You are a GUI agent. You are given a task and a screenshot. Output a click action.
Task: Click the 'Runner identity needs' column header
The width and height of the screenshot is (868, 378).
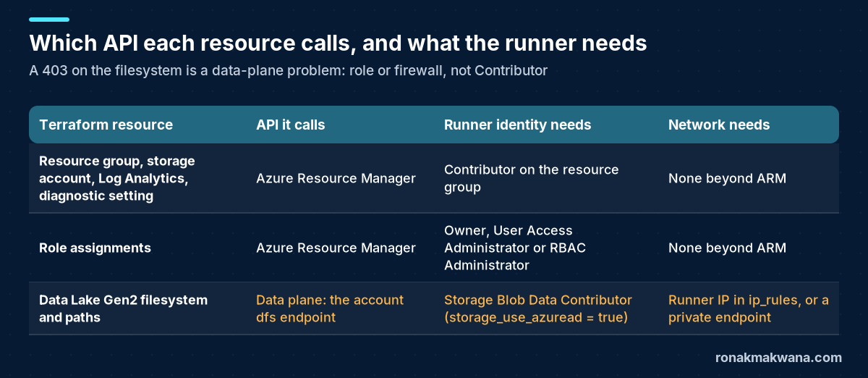tap(518, 125)
